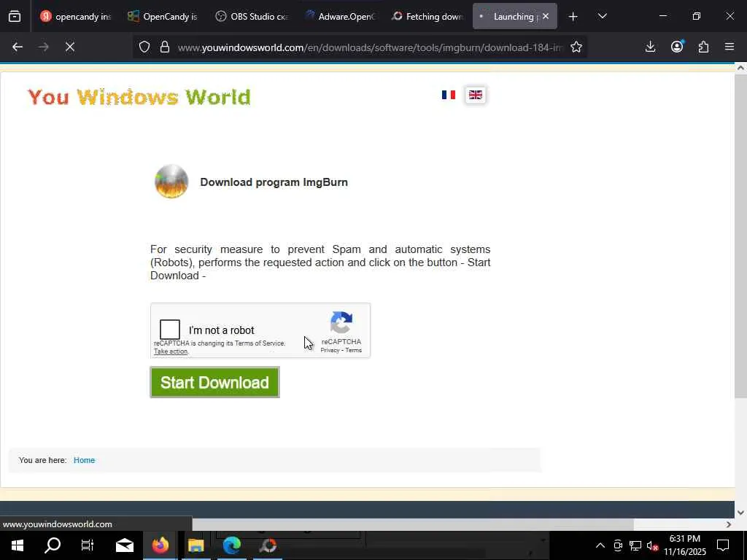This screenshot has height=560, width=747.
Task: Open tracking protection shield panel
Action: tap(144, 47)
